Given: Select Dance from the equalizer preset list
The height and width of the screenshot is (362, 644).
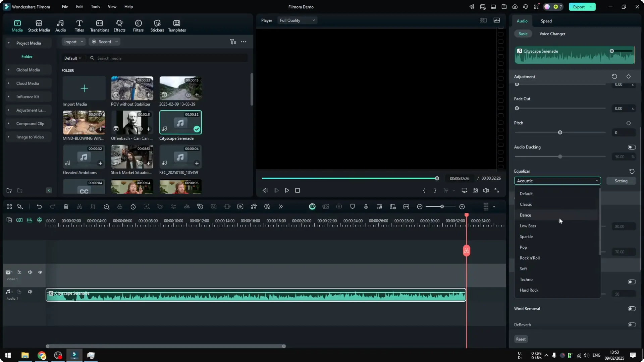Looking at the screenshot, I should pos(525,215).
